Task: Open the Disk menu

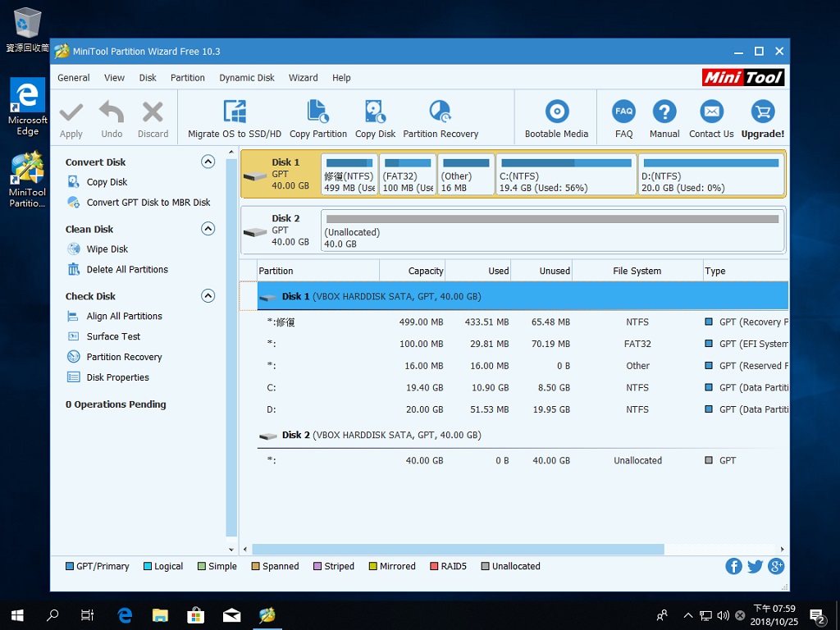Action: click(148, 78)
